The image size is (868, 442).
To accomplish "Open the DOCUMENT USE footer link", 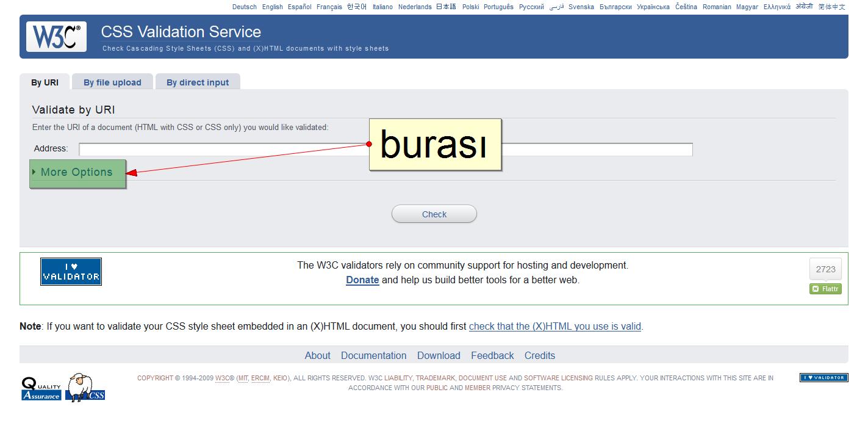I will pyautogui.click(x=482, y=379).
